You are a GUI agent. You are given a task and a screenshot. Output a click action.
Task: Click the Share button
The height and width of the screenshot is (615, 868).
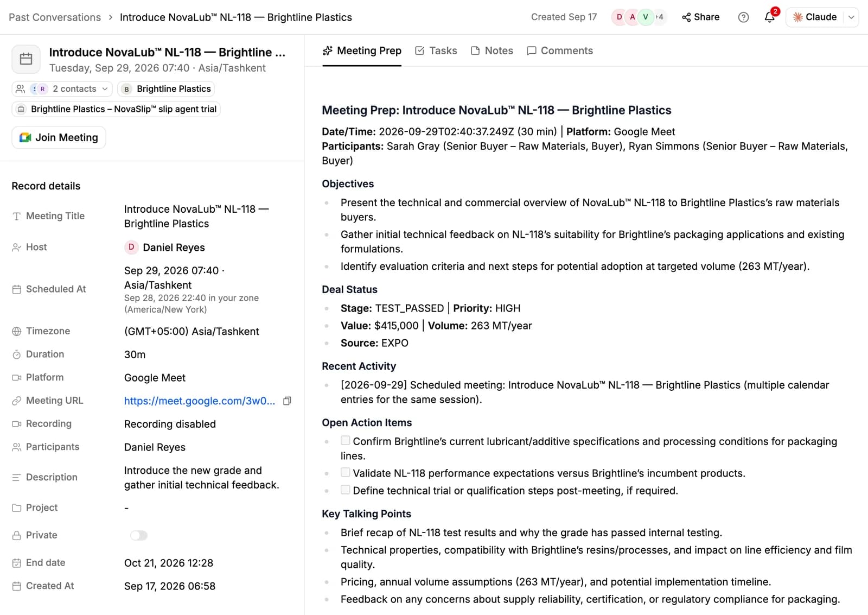701,17
